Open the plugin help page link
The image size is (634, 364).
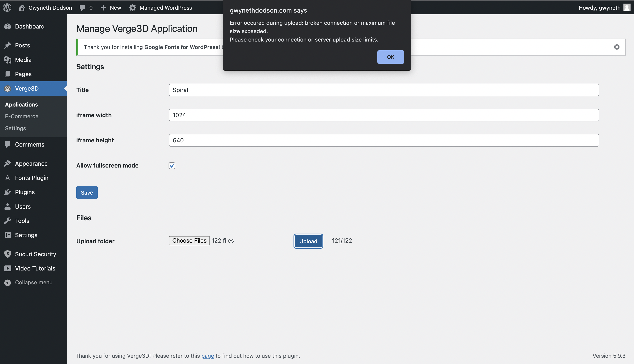(x=208, y=356)
